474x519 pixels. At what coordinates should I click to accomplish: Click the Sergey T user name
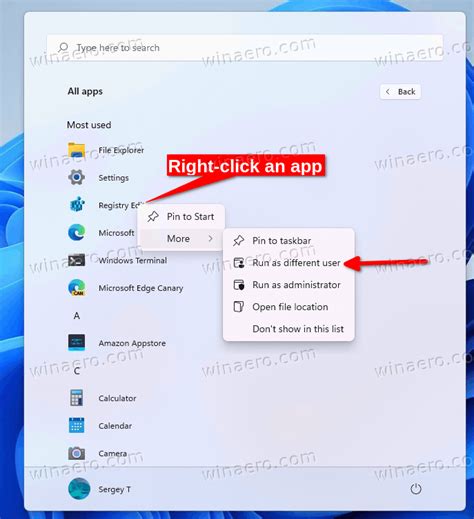point(114,489)
